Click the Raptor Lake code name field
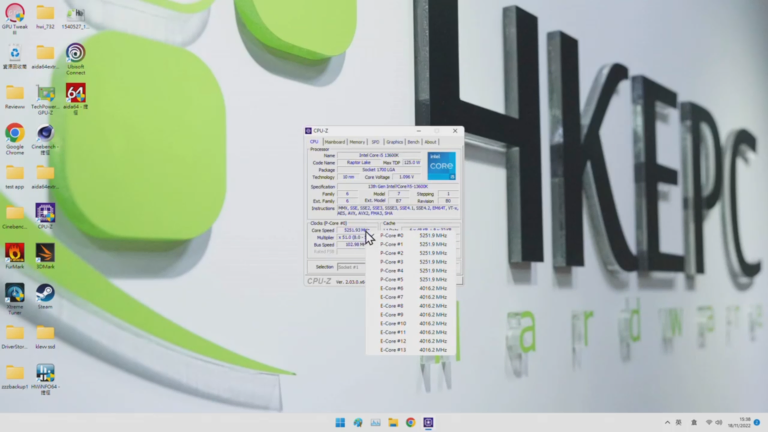 (x=359, y=163)
